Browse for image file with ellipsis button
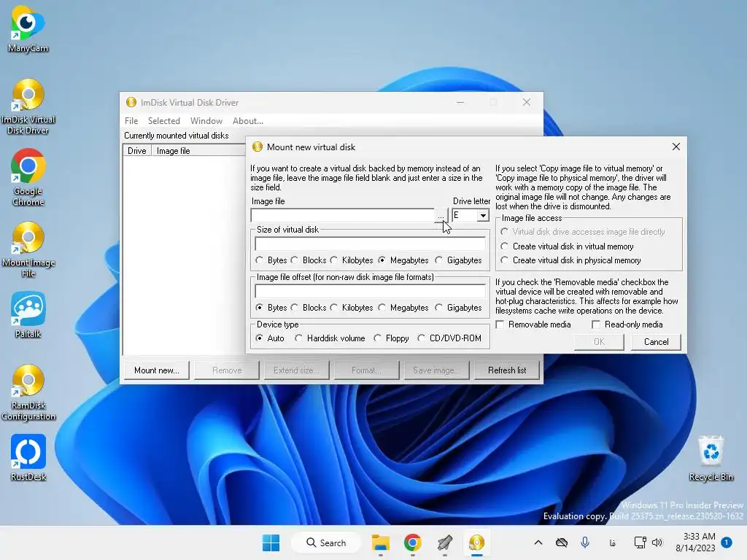747x560 pixels. (441, 215)
